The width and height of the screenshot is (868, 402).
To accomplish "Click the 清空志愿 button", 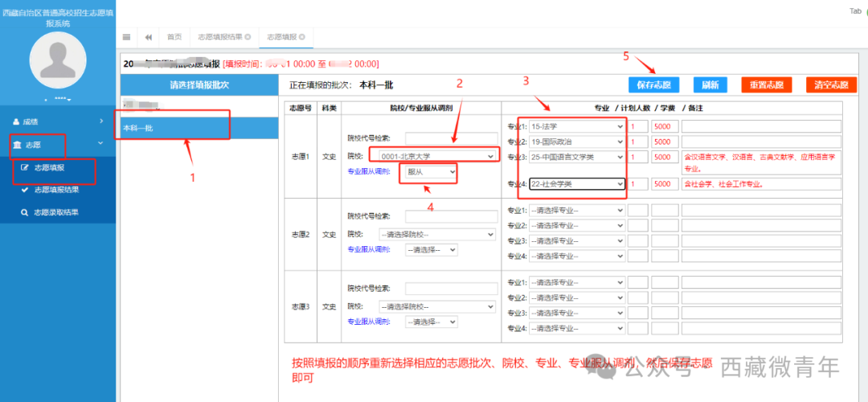I will [832, 85].
